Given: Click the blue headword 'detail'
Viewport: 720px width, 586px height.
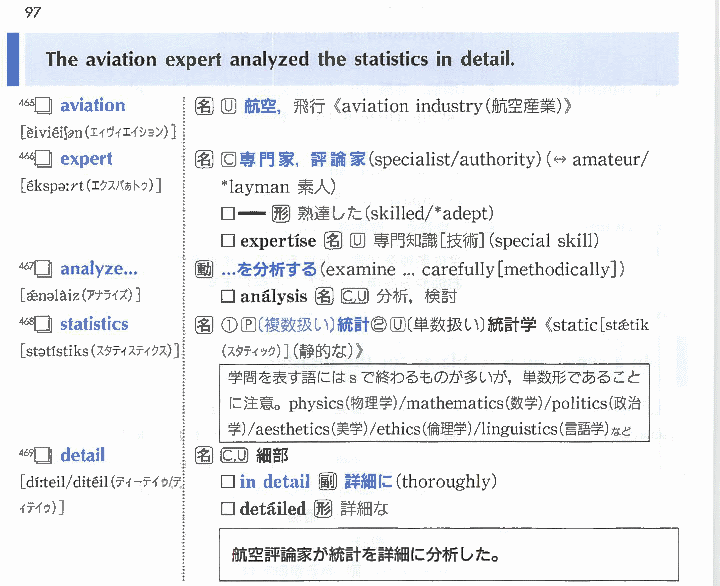Looking at the screenshot, I should click(82, 455).
